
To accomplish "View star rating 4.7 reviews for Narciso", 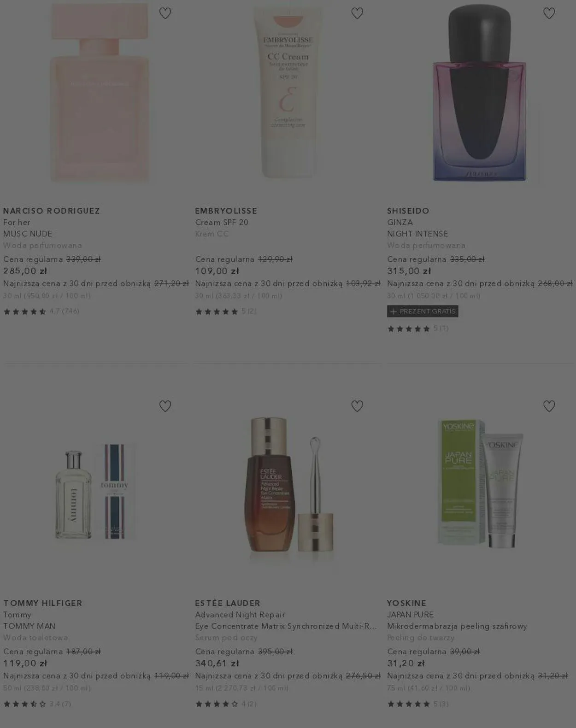I will click(41, 311).
